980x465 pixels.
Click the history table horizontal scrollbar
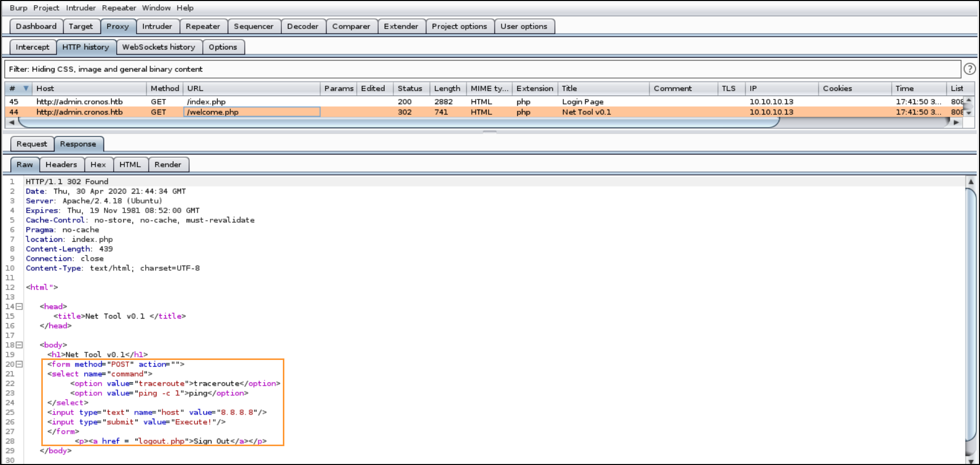(399, 122)
